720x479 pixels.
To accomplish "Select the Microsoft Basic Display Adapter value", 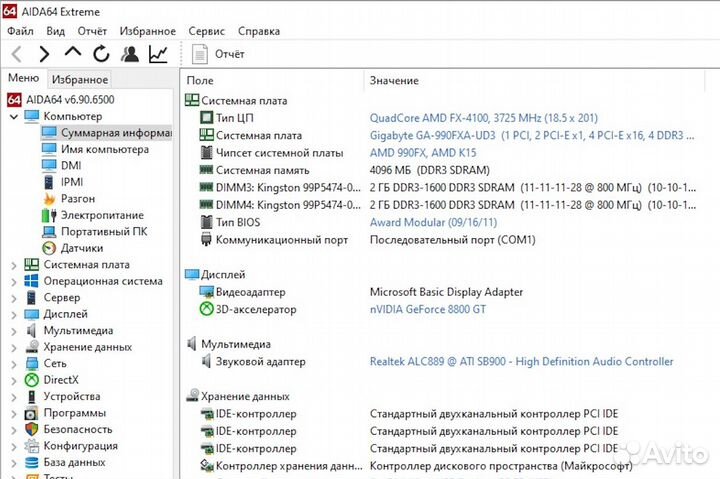I will point(446,292).
